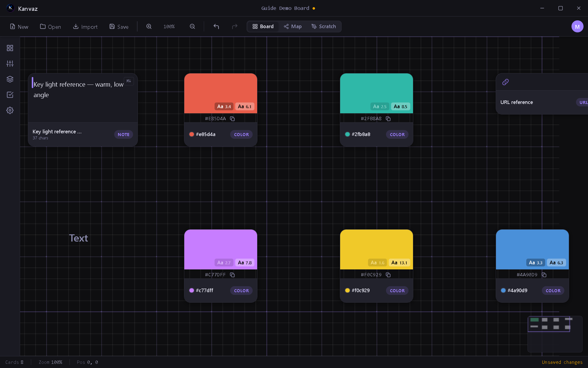The height and width of the screenshot is (368, 588).
Task: Click the COLOR tag on the #e85d4a card
Action: coord(241,135)
